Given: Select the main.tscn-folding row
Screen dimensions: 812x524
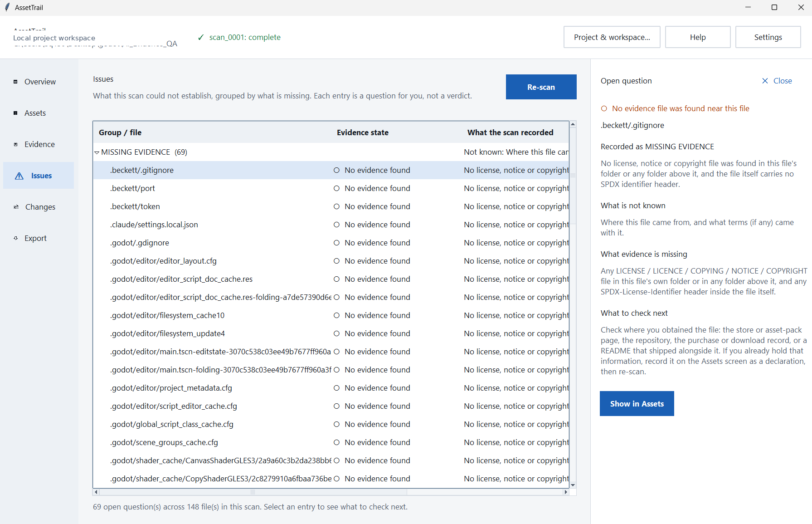Looking at the screenshot, I should click(331, 370).
